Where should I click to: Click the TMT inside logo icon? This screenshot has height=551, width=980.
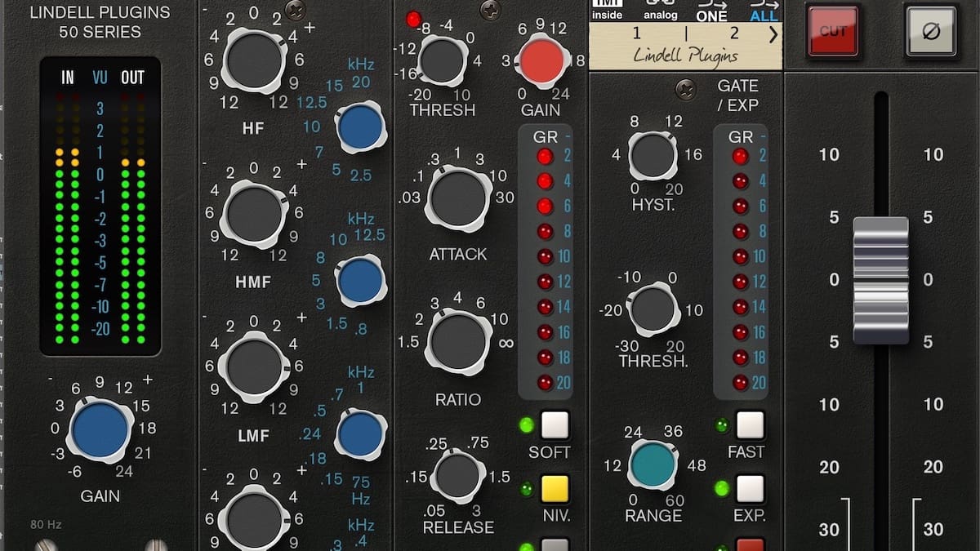click(608, 8)
